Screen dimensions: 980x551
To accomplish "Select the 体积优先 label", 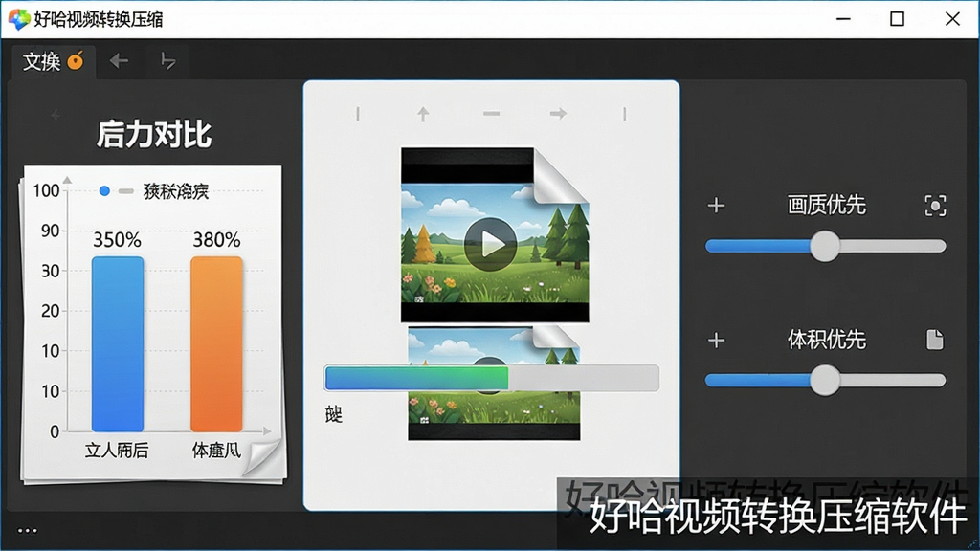I will [826, 340].
